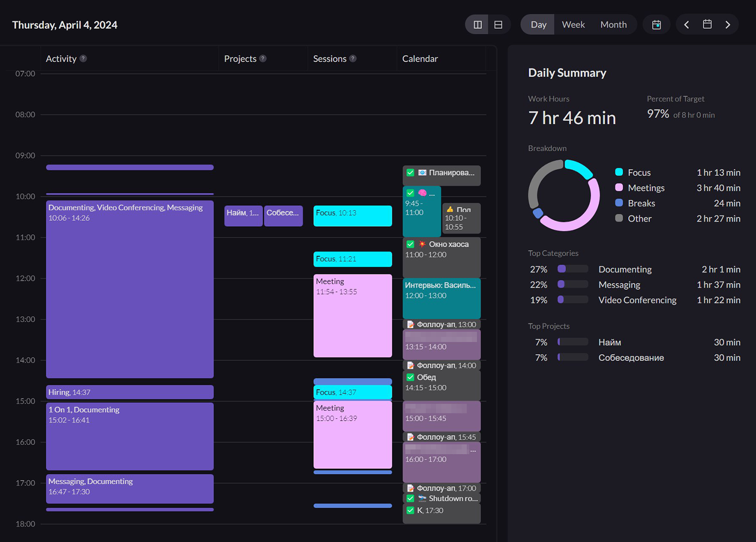Open the date picker calendar icon
The height and width of the screenshot is (542, 756).
[707, 24]
